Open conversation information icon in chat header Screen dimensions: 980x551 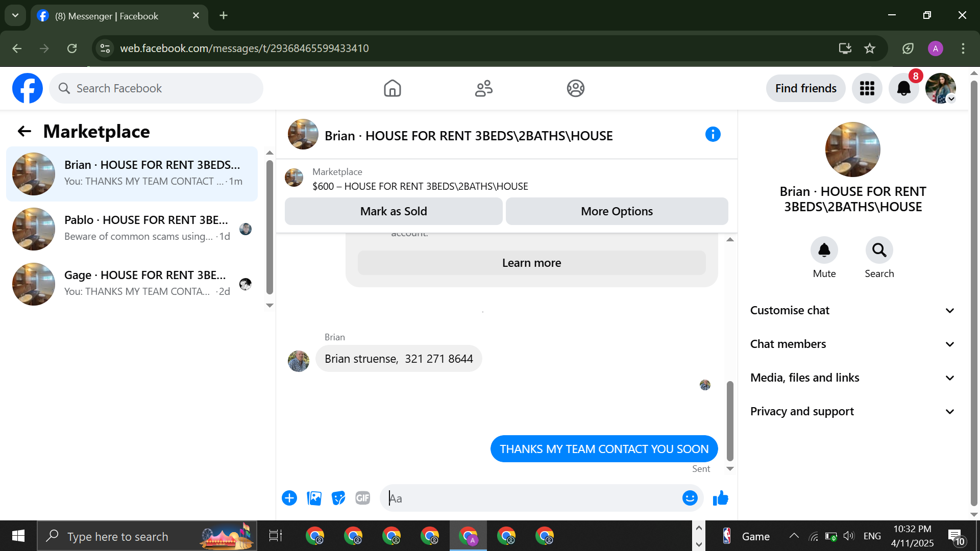click(x=713, y=134)
